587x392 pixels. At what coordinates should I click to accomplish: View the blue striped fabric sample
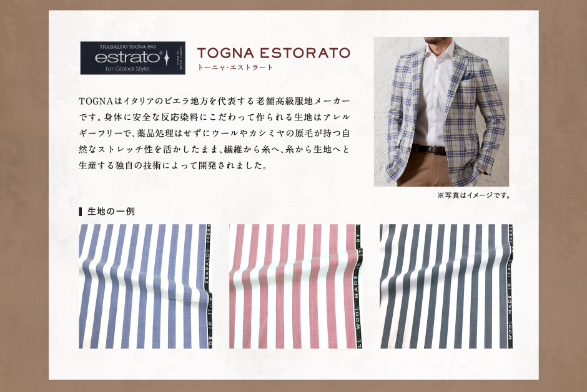tap(145, 287)
